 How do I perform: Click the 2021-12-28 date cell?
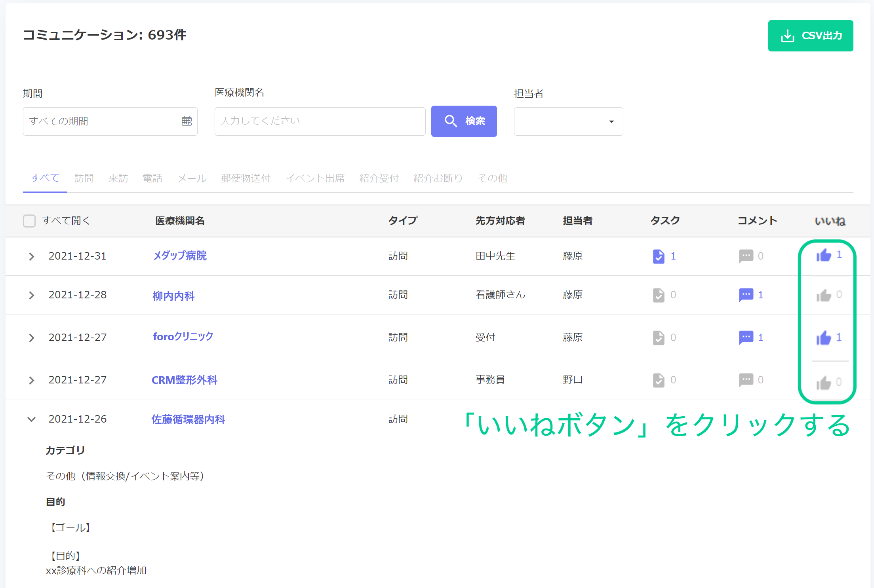(x=78, y=295)
